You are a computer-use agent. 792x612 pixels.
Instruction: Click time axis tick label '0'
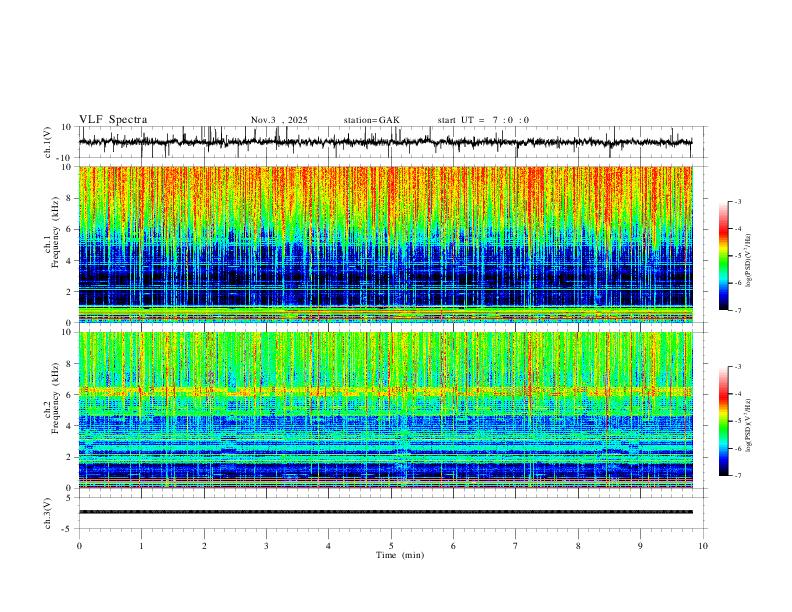click(x=79, y=546)
